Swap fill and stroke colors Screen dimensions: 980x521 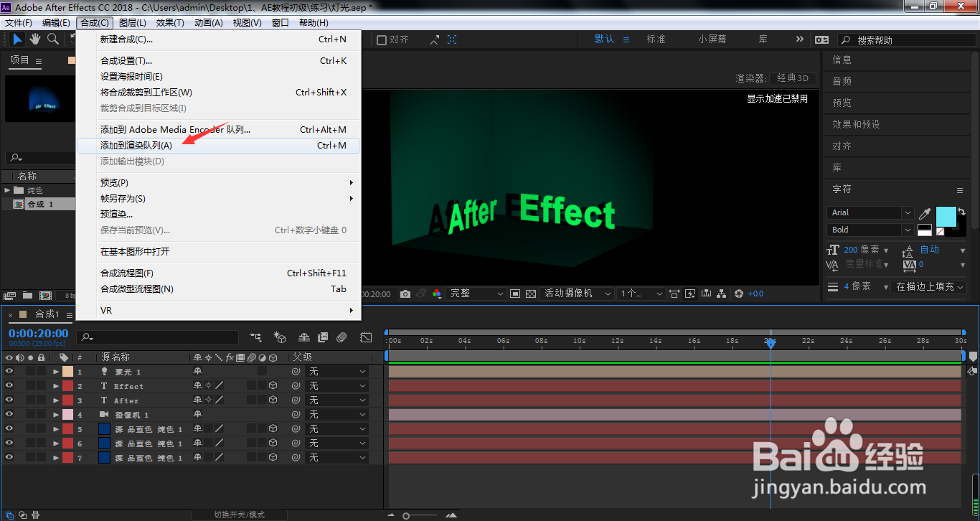pyautogui.click(x=961, y=212)
